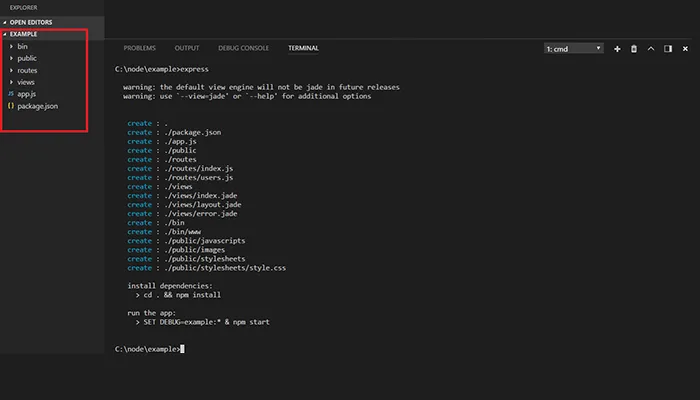Click './views/error.jade' in terminal output
The width and height of the screenshot is (700, 400).
tap(200, 214)
